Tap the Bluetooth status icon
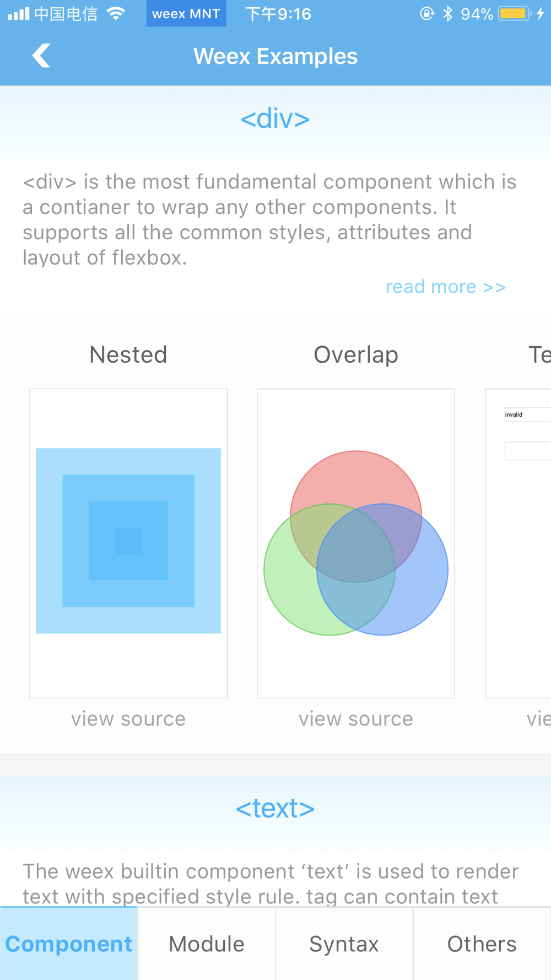The width and height of the screenshot is (551, 980). tap(448, 13)
